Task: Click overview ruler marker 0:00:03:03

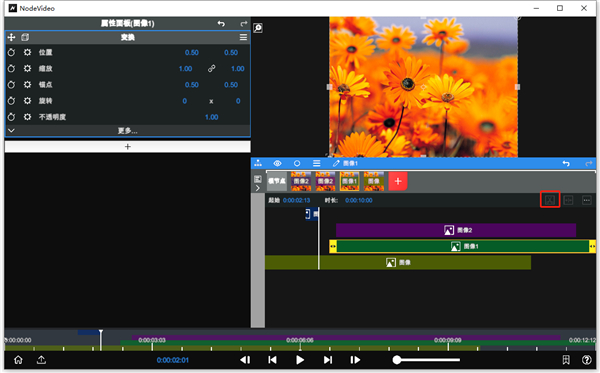Action: point(152,340)
